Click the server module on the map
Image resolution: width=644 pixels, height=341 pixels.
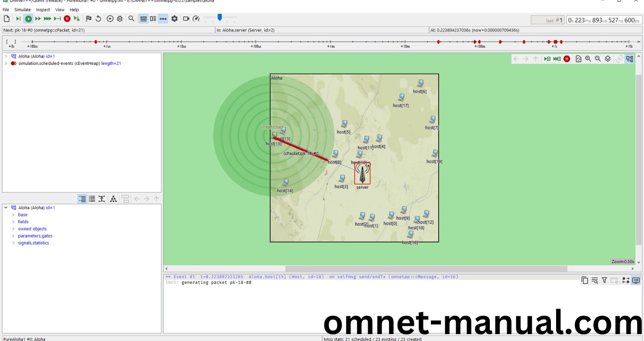point(362,174)
